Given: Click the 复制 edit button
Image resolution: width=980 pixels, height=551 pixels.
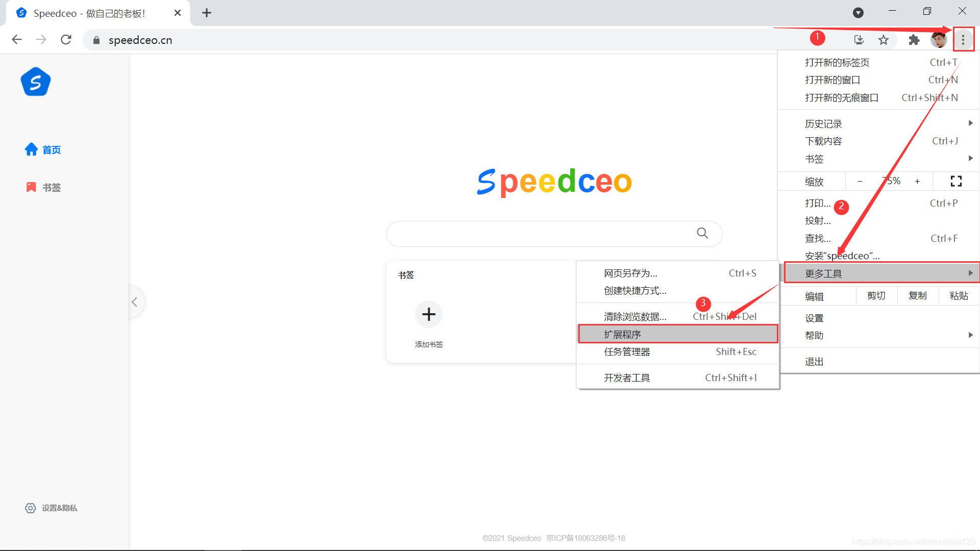Looking at the screenshot, I should tap(917, 296).
